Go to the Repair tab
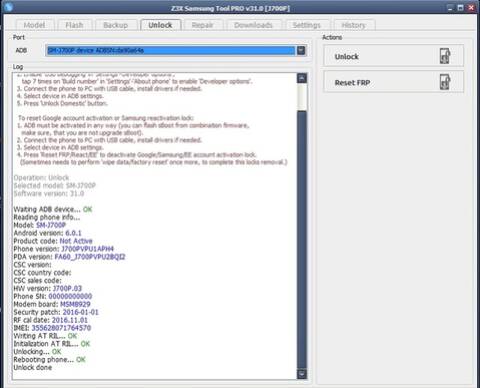The image size is (480, 388). coord(202,25)
